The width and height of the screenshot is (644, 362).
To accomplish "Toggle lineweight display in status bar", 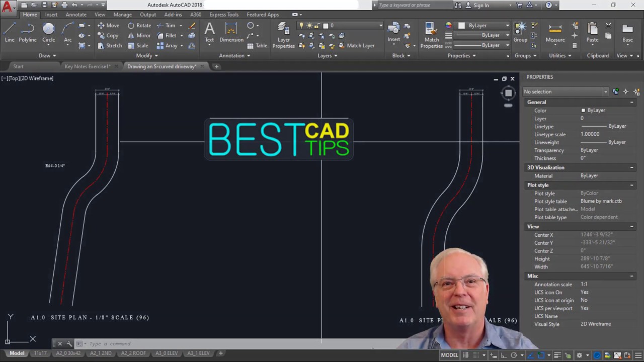I will coord(557,355).
